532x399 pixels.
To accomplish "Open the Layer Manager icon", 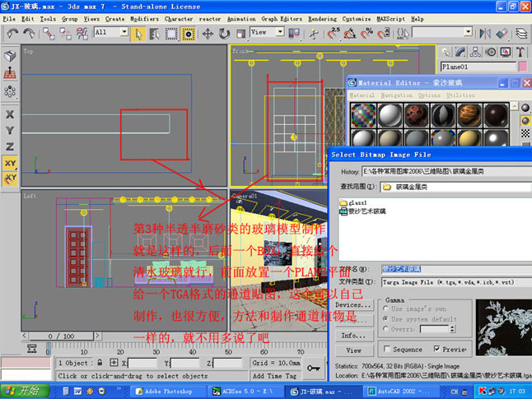I will point(521,34).
